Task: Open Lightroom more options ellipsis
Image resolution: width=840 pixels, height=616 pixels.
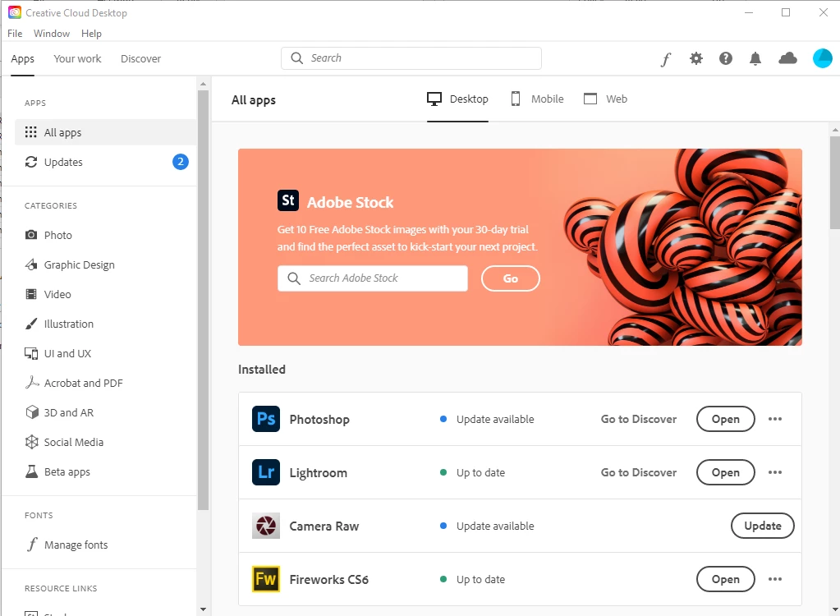Action: point(774,472)
